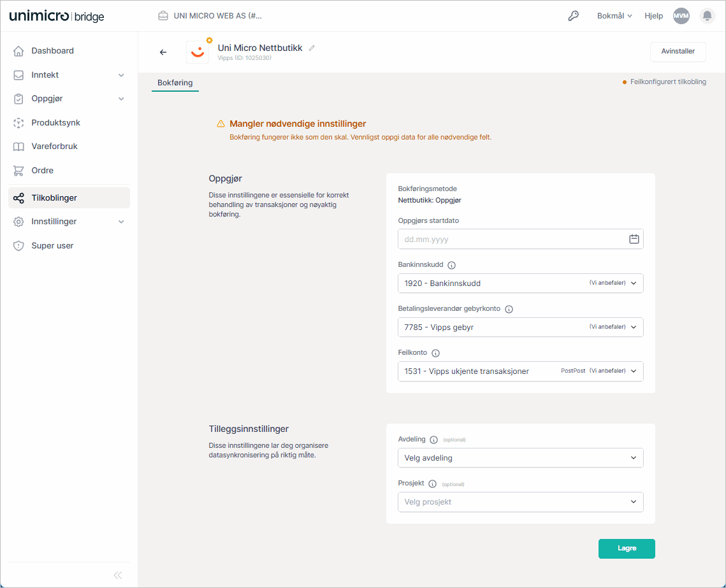Image resolution: width=726 pixels, height=588 pixels.
Task: Click the Lagre button
Action: 627,549
